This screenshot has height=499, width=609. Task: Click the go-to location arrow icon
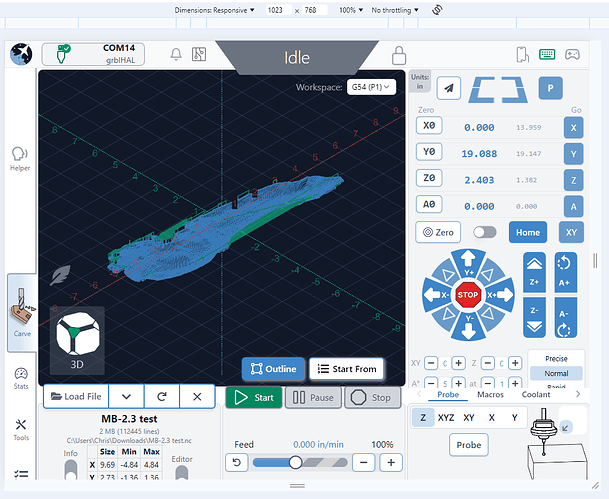(449, 88)
